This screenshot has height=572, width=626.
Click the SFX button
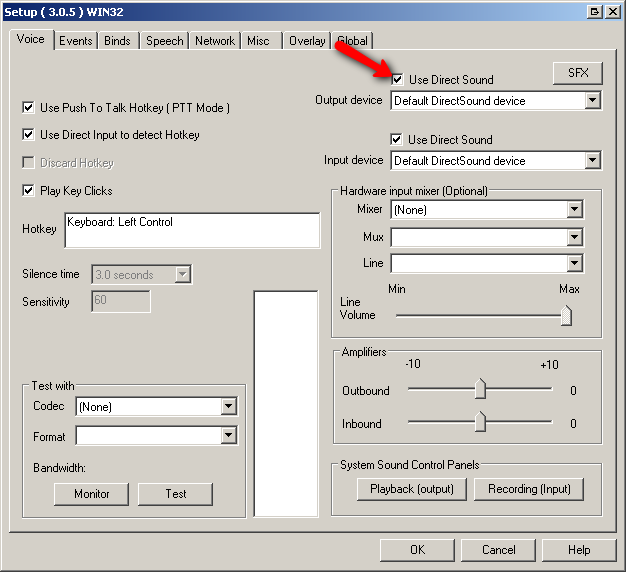tap(578, 73)
